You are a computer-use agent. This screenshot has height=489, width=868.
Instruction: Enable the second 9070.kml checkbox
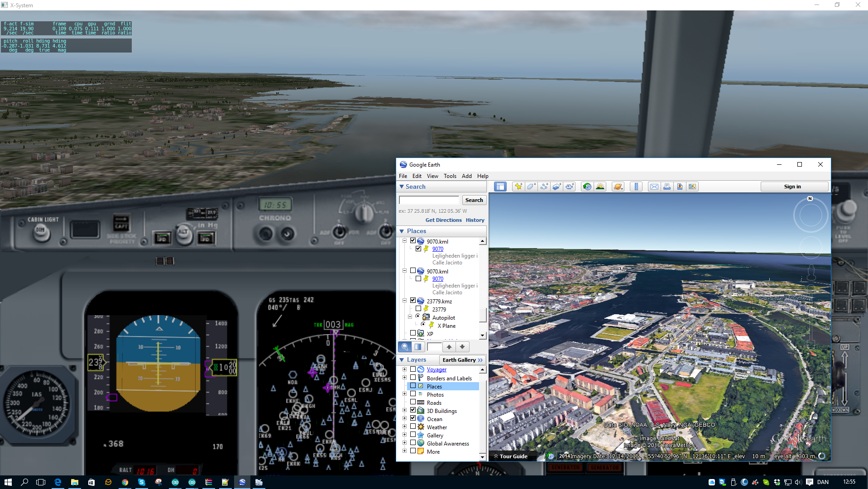(x=413, y=271)
